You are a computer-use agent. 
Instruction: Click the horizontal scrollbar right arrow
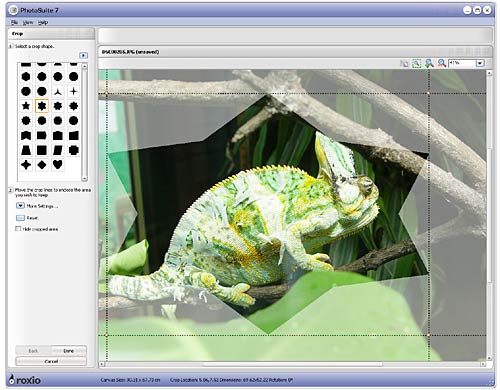point(483,364)
